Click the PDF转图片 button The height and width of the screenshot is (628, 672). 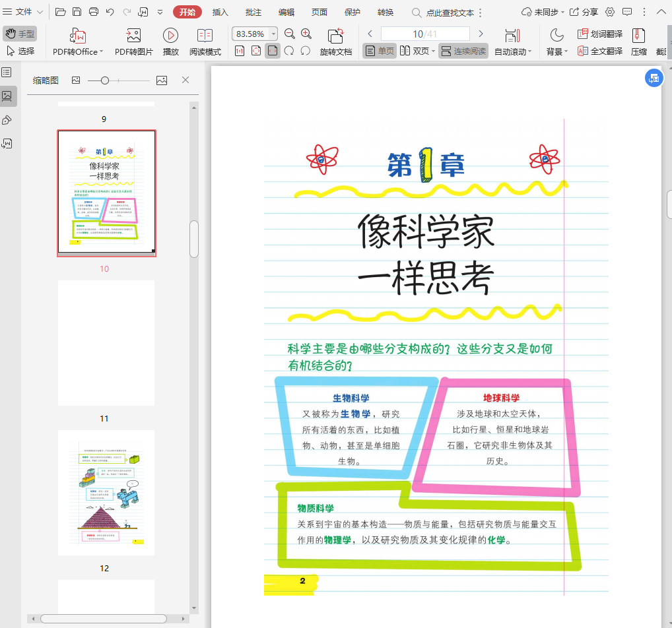(x=134, y=42)
